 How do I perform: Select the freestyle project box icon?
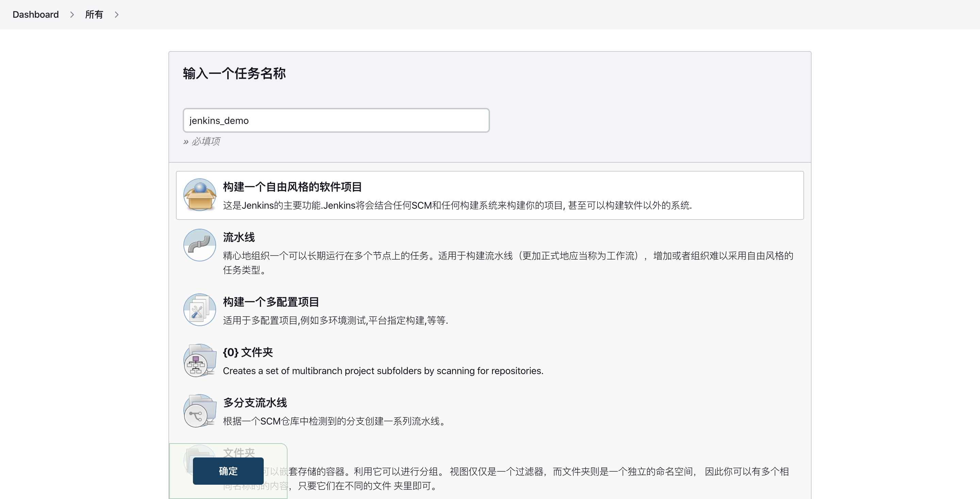click(200, 195)
